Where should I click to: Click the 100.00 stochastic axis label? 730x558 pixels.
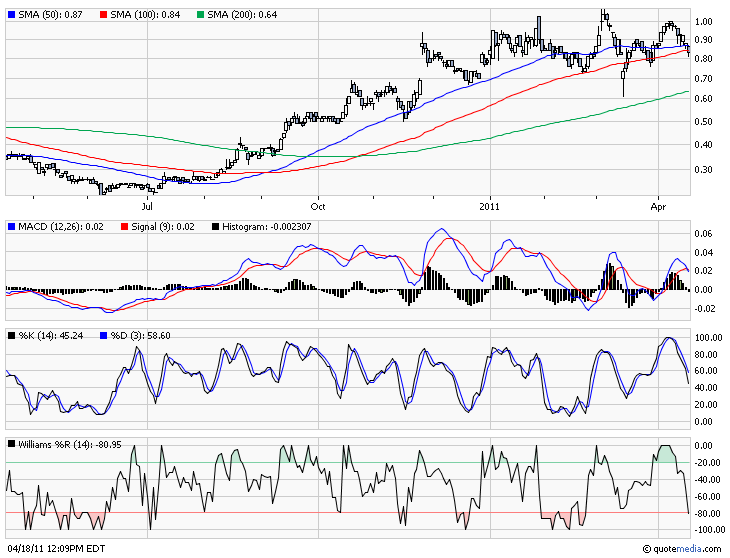[709, 337]
